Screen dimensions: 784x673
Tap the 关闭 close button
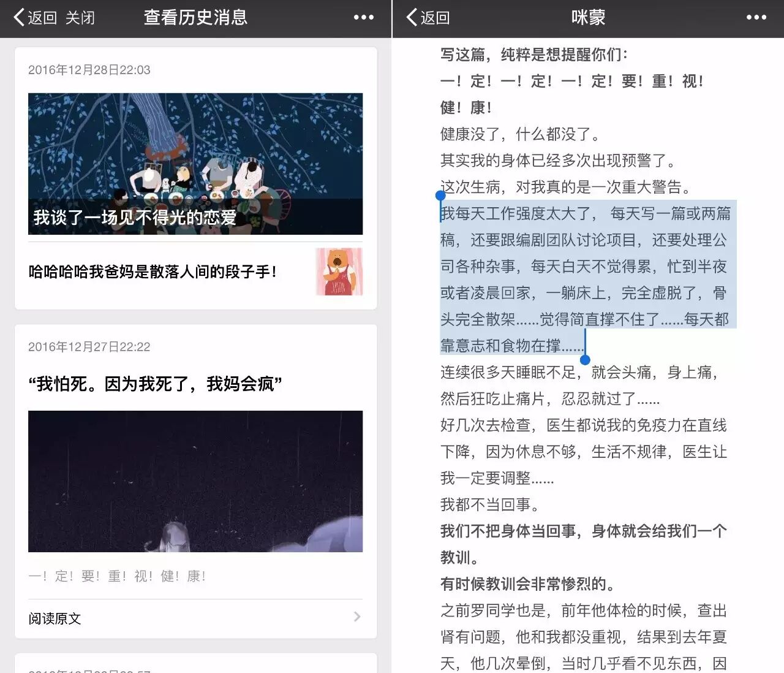(80, 18)
